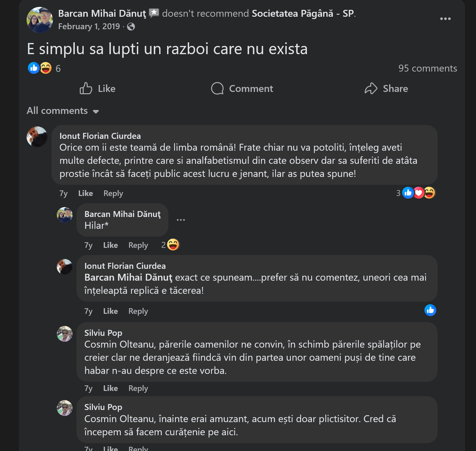Open three-dot options beside Hilar* comment
Image resolution: width=476 pixels, height=451 pixels.
[x=181, y=220]
